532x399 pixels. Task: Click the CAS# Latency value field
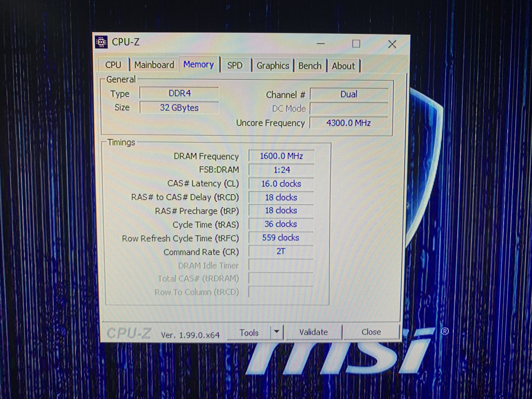click(x=281, y=184)
